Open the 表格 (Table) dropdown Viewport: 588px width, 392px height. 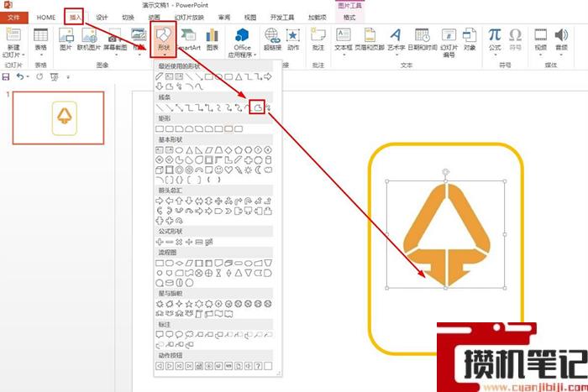click(40, 42)
